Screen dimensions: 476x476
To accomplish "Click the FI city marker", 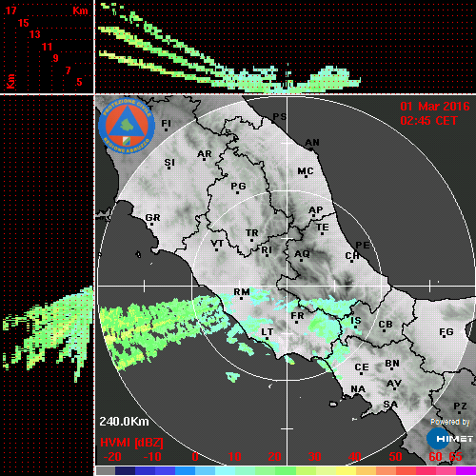I will pyautogui.click(x=166, y=124).
